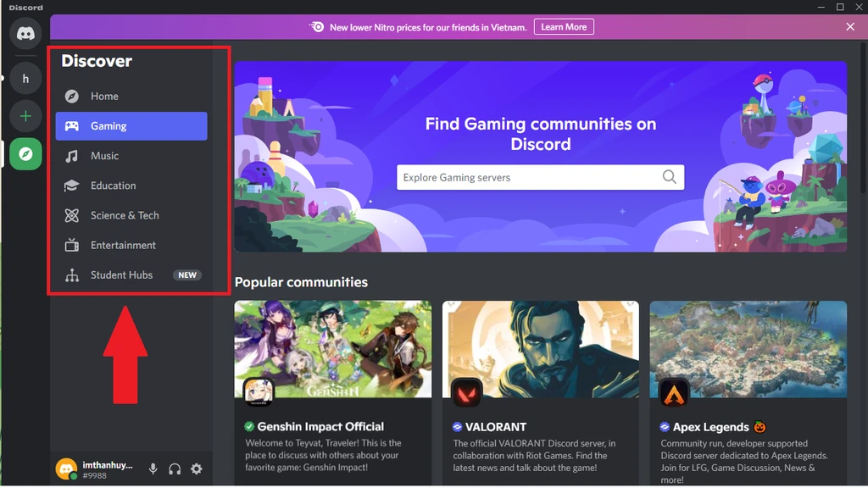Focus Explore Gaming servers search field
868x488 pixels.
pyautogui.click(x=540, y=177)
